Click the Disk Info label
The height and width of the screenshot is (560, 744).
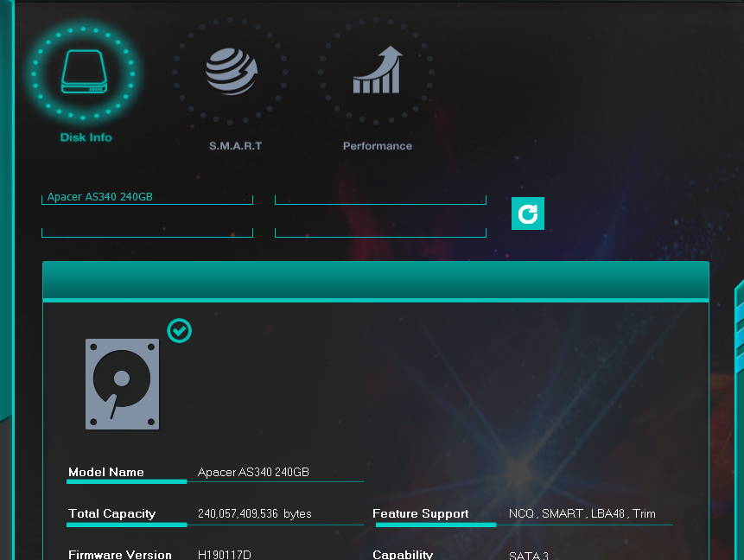click(x=86, y=137)
